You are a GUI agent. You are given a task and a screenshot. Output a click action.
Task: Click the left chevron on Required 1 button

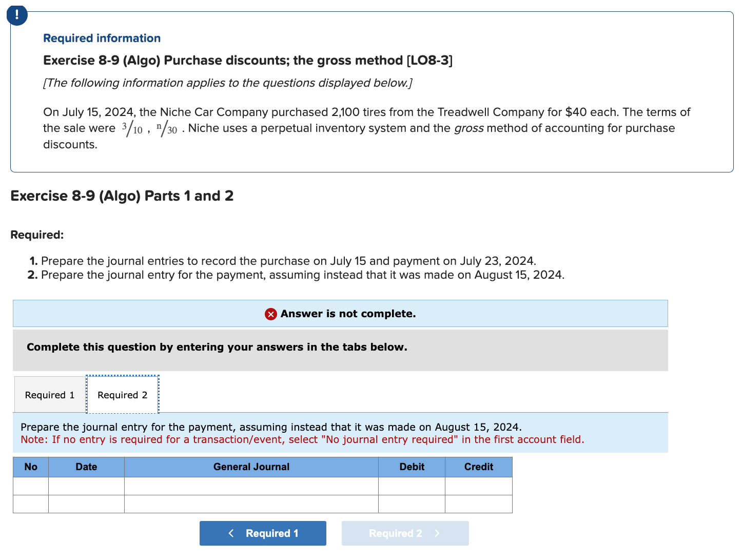pyautogui.click(x=231, y=533)
